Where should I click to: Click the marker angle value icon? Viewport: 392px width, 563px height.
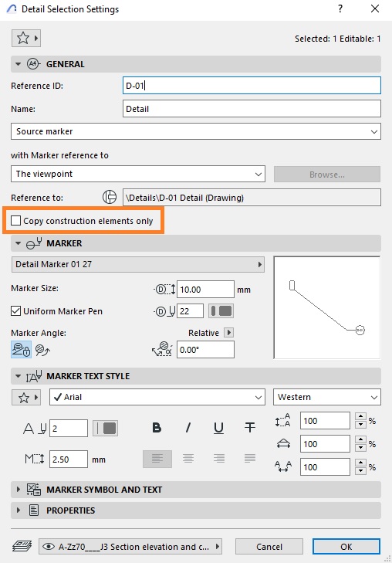click(x=162, y=349)
